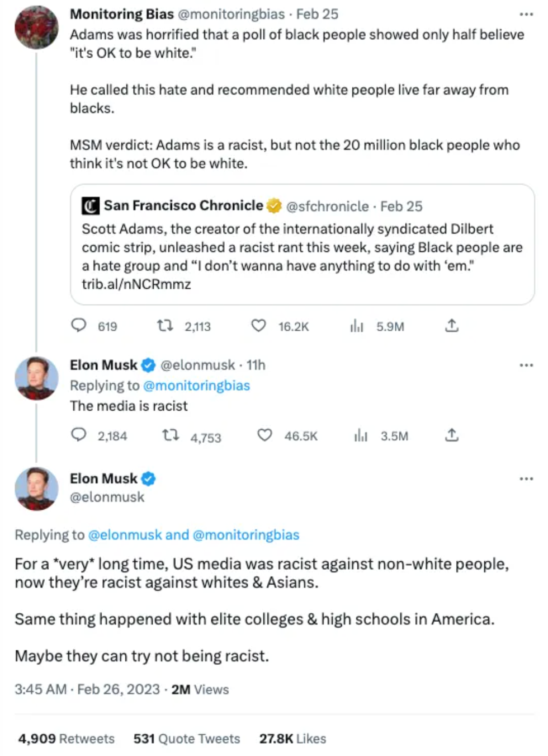Open the share icon on the Monitoring Bias tweet
The image size is (548, 756).
coord(452,326)
